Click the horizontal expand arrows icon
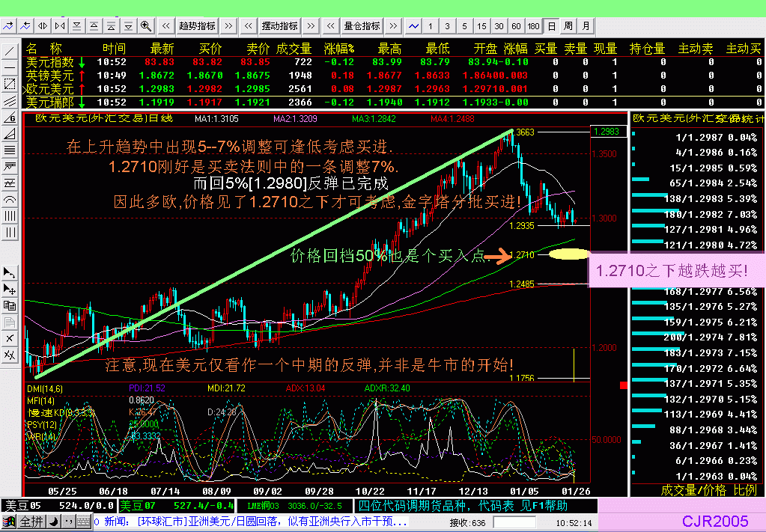 click(43, 26)
